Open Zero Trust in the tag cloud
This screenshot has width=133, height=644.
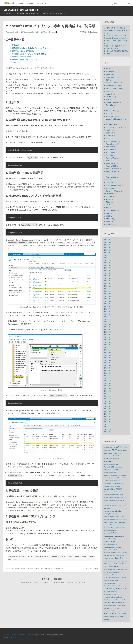click(x=107, y=603)
